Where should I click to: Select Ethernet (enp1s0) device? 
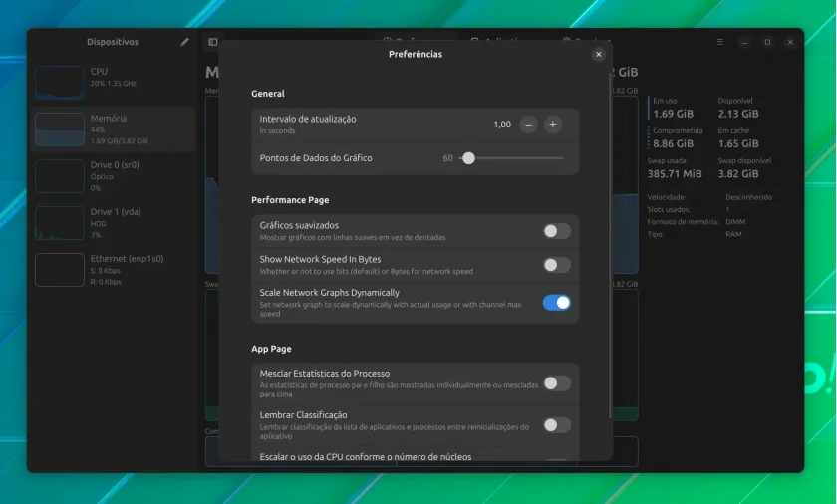[x=114, y=270]
